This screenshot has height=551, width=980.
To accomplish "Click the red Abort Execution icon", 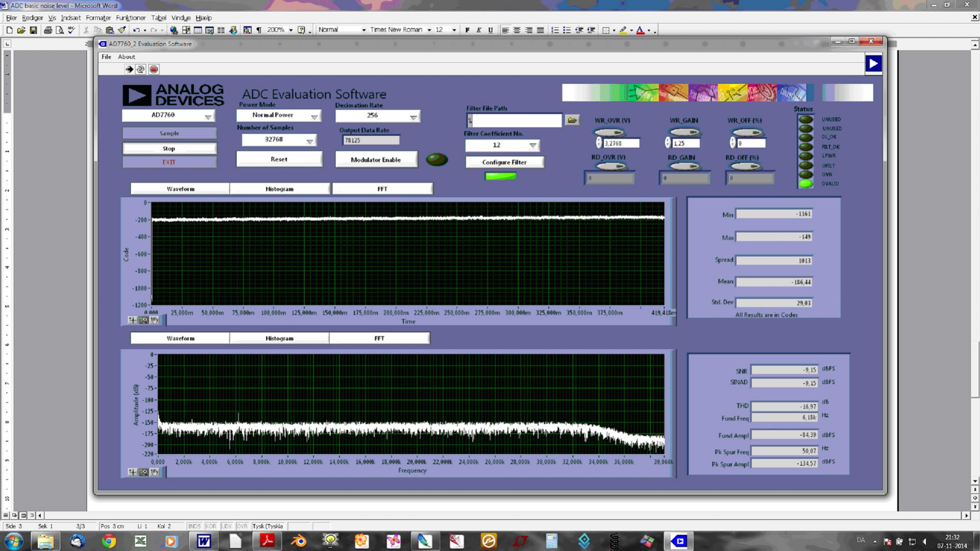I will [x=154, y=69].
